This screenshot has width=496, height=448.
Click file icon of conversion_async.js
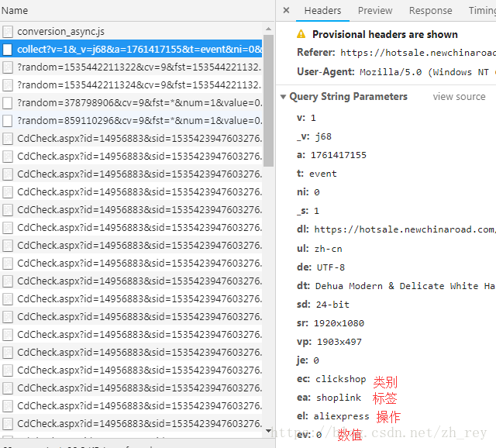8,32
